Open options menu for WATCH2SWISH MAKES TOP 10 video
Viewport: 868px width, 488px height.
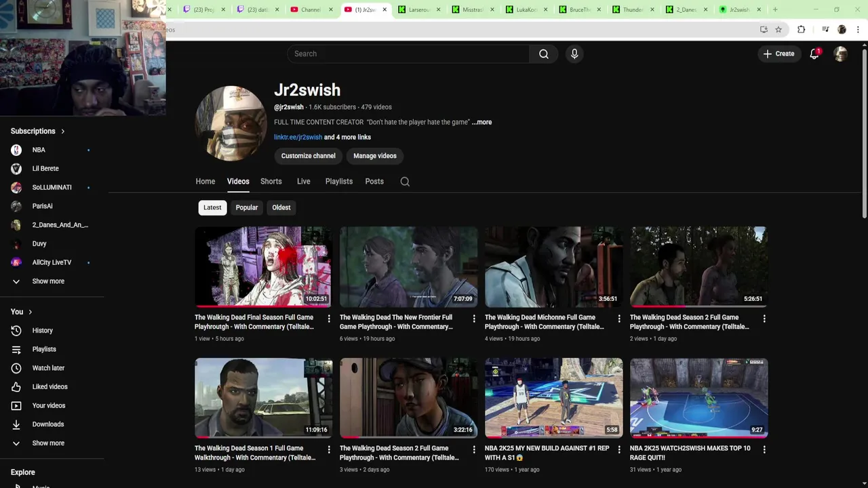[x=764, y=449]
